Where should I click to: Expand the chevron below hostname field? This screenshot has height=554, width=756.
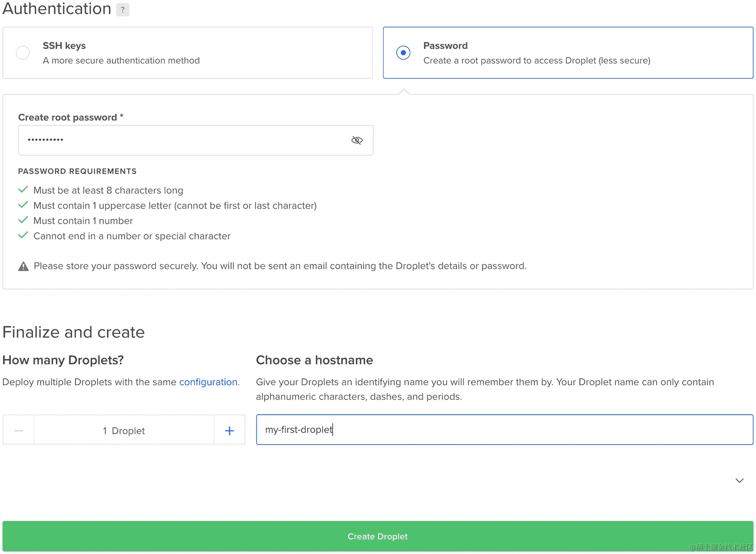pyautogui.click(x=739, y=480)
